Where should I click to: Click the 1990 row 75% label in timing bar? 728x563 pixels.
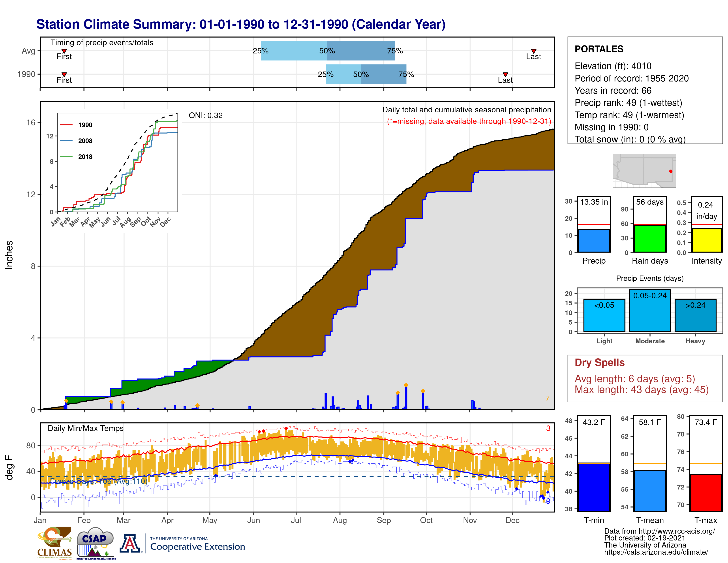pos(406,74)
